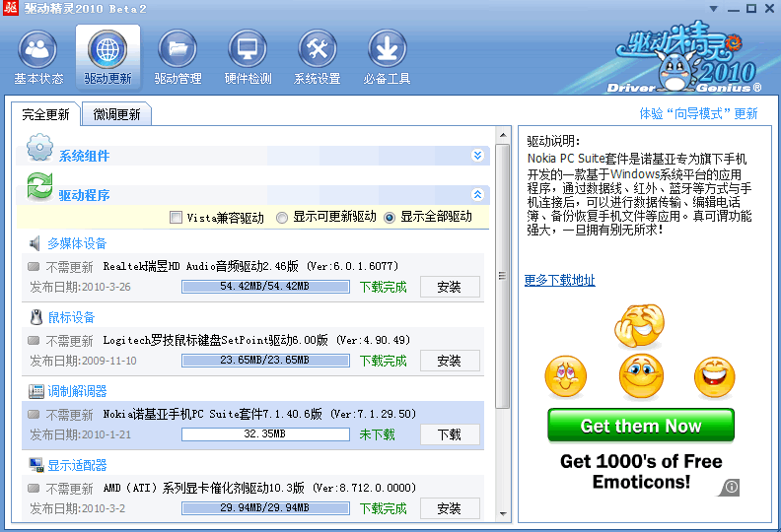781x532 pixels.
Task: Click the blue-eyed smiling emoticon
Action: (x=641, y=376)
